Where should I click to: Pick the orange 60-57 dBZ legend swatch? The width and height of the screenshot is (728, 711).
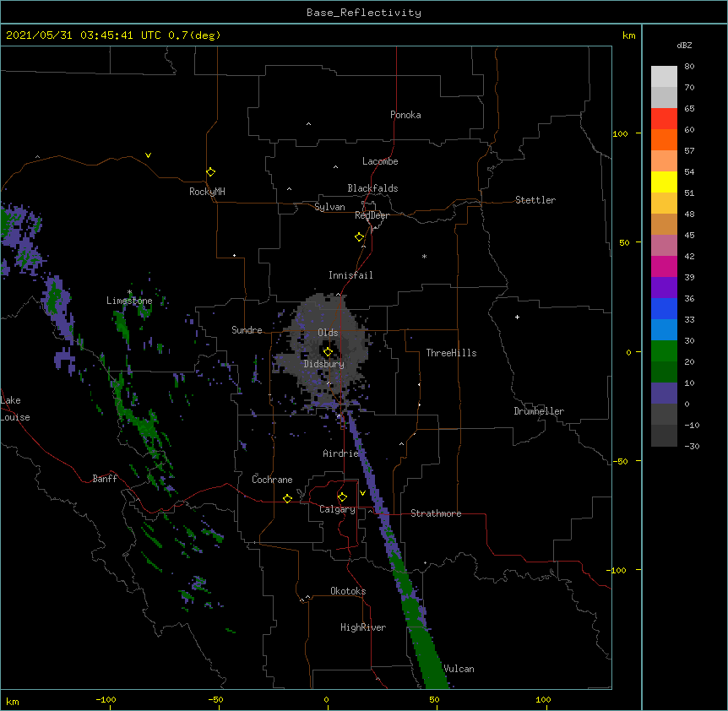664,139
